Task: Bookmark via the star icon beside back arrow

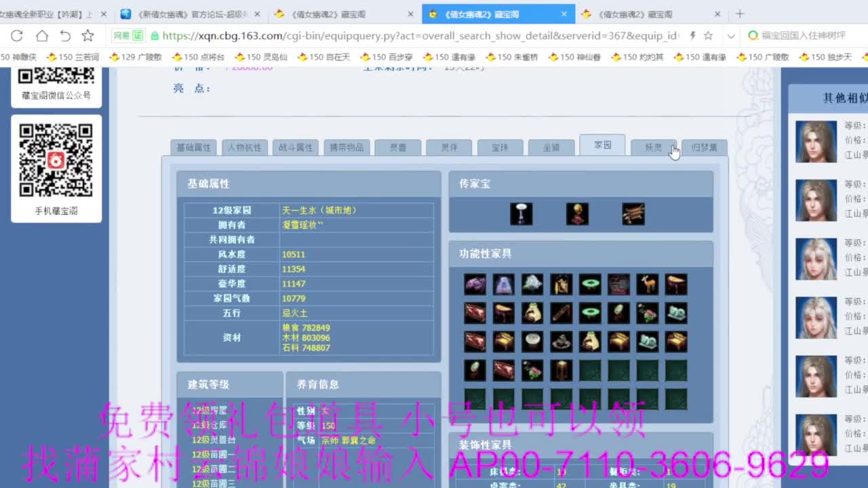Action: [x=87, y=36]
